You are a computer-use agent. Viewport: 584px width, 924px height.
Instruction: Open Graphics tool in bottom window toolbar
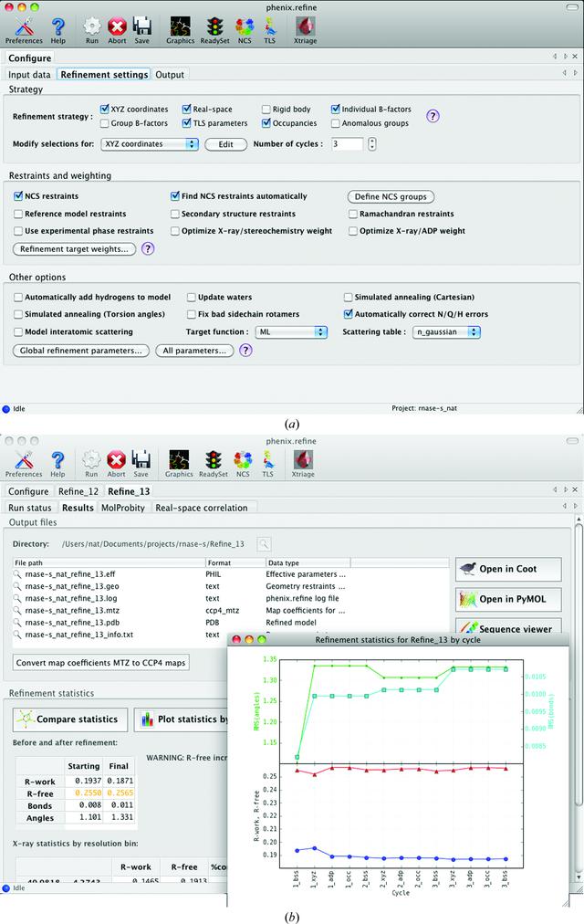[179, 464]
